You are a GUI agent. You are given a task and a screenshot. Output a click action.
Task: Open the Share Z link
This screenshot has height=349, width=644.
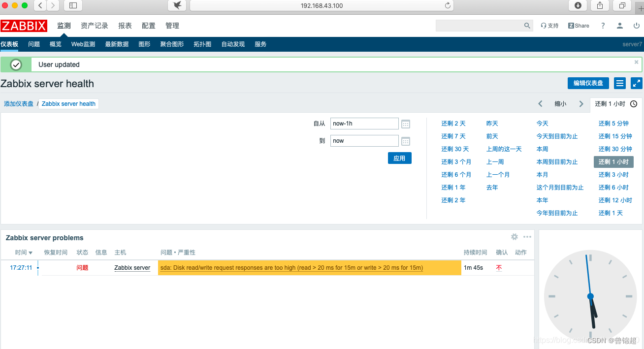(579, 26)
